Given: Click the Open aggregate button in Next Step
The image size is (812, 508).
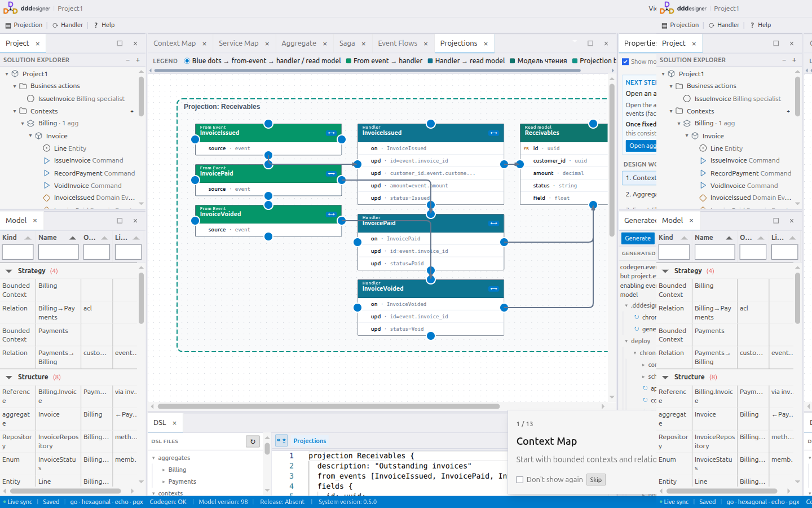Looking at the screenshot, I should tap(641, 146).
